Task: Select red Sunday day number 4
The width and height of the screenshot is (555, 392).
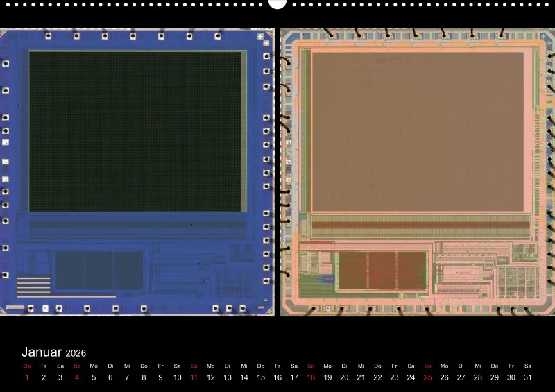Action: pos(77,377)
